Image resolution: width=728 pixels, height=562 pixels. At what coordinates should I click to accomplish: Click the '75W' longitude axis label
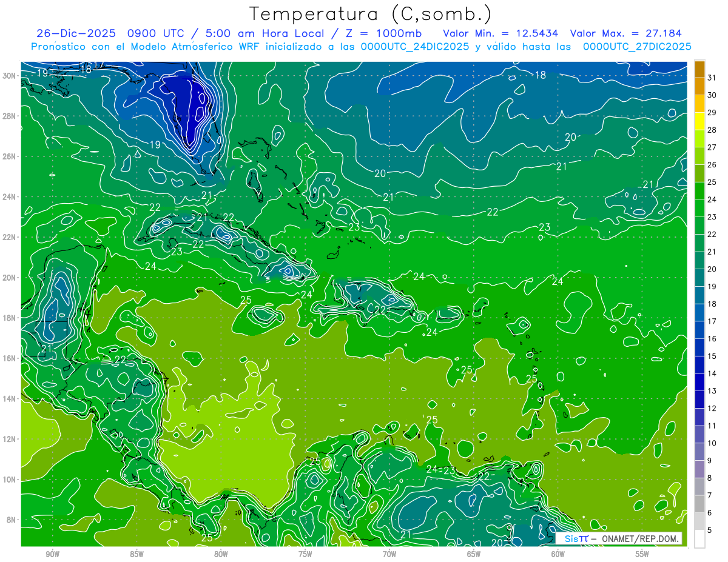tap(305, 554)
